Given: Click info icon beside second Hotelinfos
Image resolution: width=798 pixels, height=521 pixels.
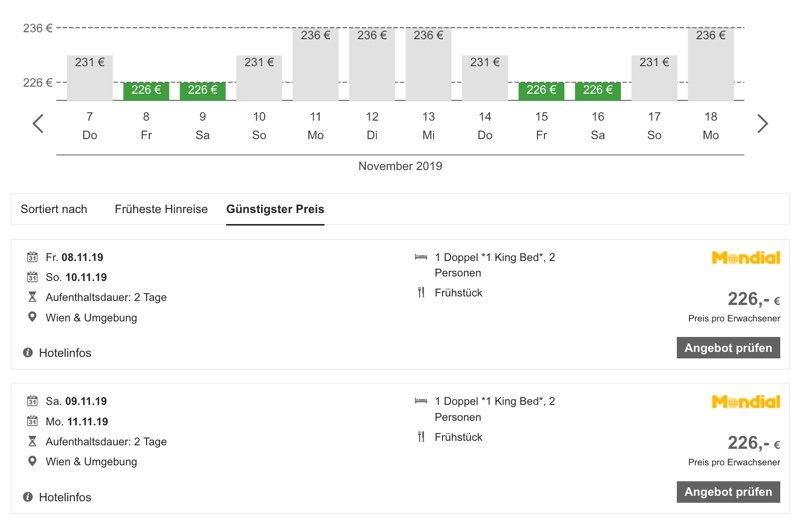Looking at the screenshot, I should (27, 497).
